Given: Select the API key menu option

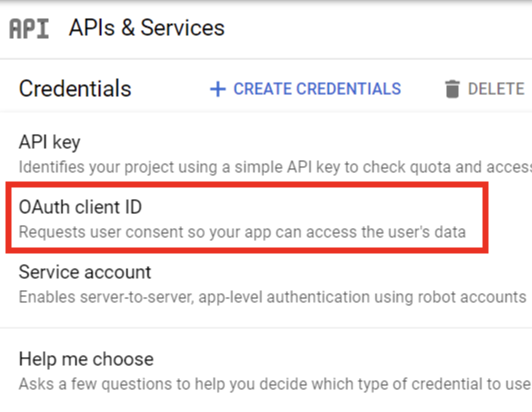Looking at the screenshot, I should pos(49,142).
